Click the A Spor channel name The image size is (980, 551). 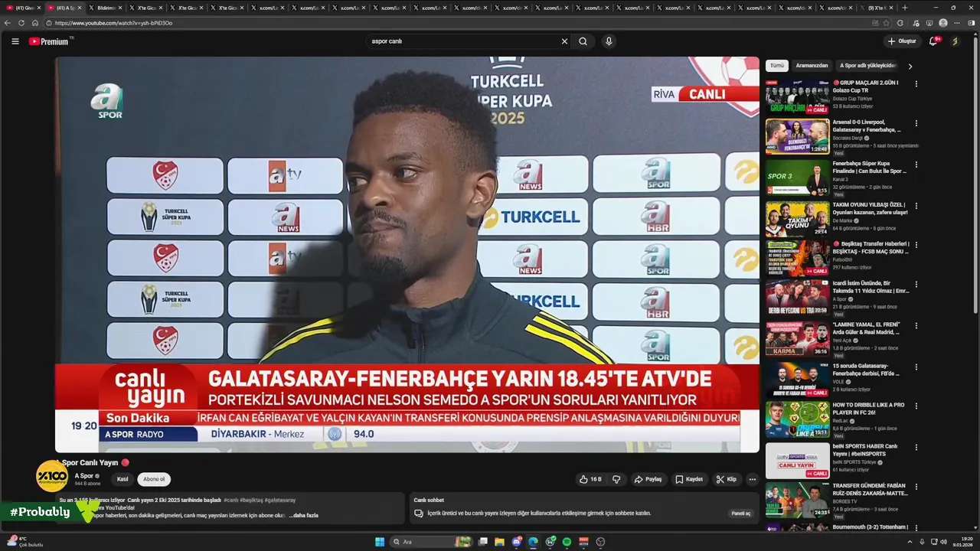point(84,476)
